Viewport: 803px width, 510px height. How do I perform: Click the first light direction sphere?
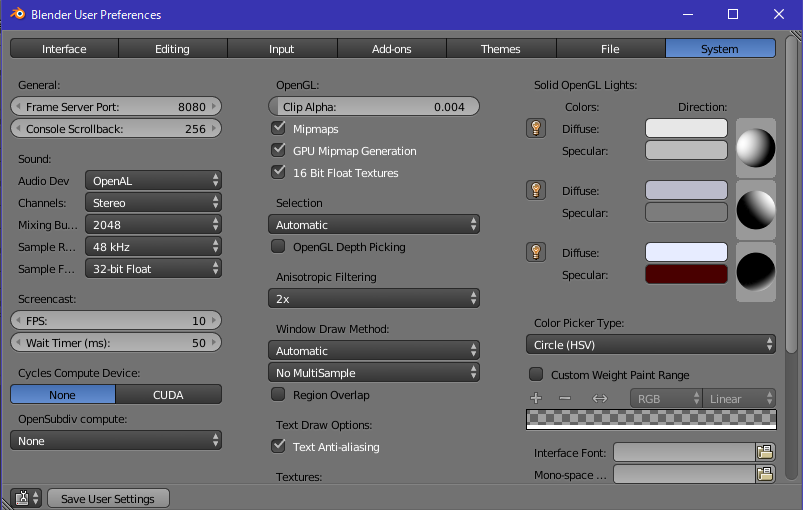(755, 148)
